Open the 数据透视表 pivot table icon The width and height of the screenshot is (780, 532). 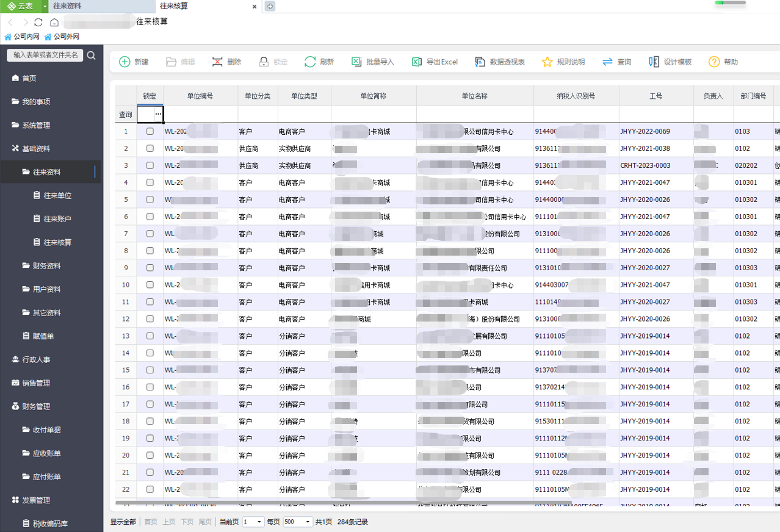(480, 62)
